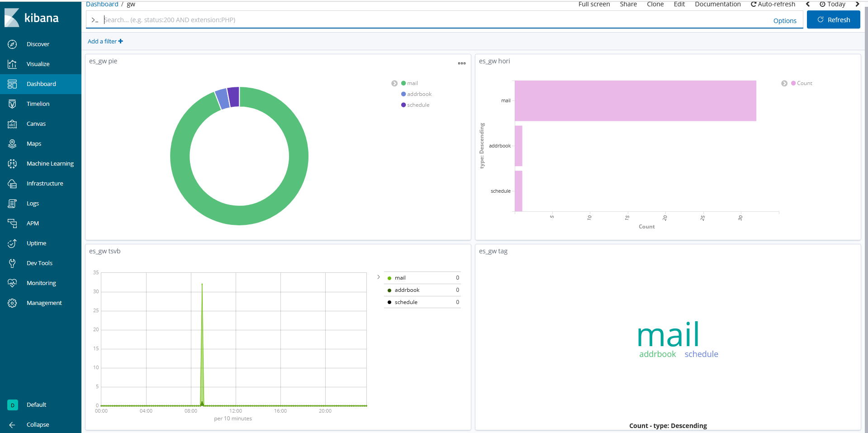Viewport: 868px width, 433px height.
Task: Click es_gw tag panel title
Action: click(493, 251)
